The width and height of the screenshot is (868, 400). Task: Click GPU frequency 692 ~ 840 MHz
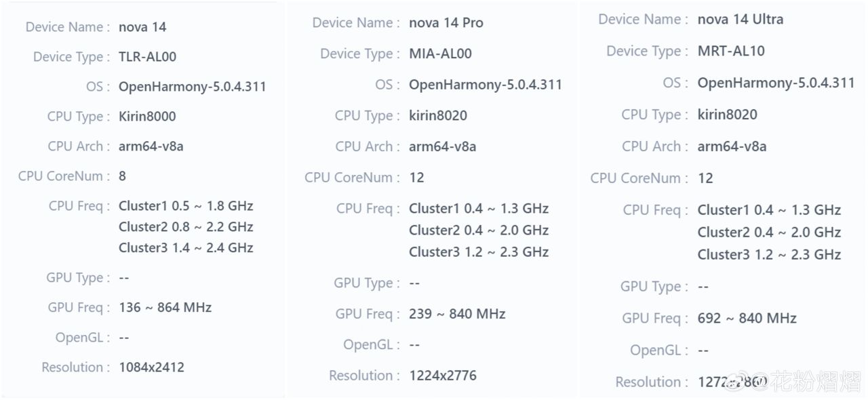pyautogui.click(x=747, y=318)
